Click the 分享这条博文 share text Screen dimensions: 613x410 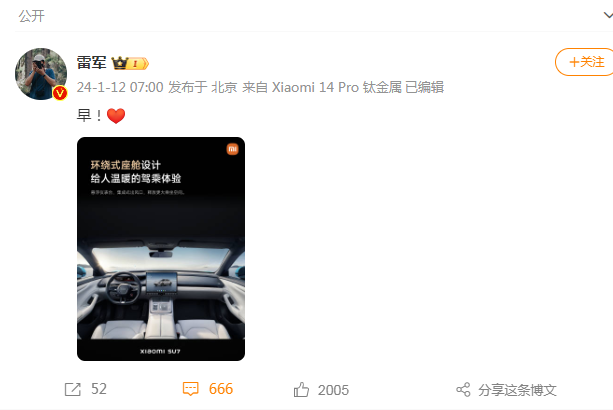(517, 390)
